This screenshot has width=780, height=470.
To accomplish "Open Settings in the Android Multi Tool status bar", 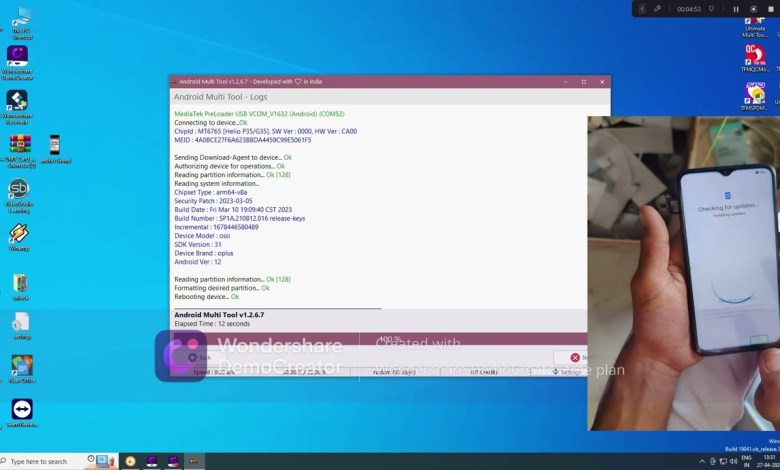I will (570, 372).
